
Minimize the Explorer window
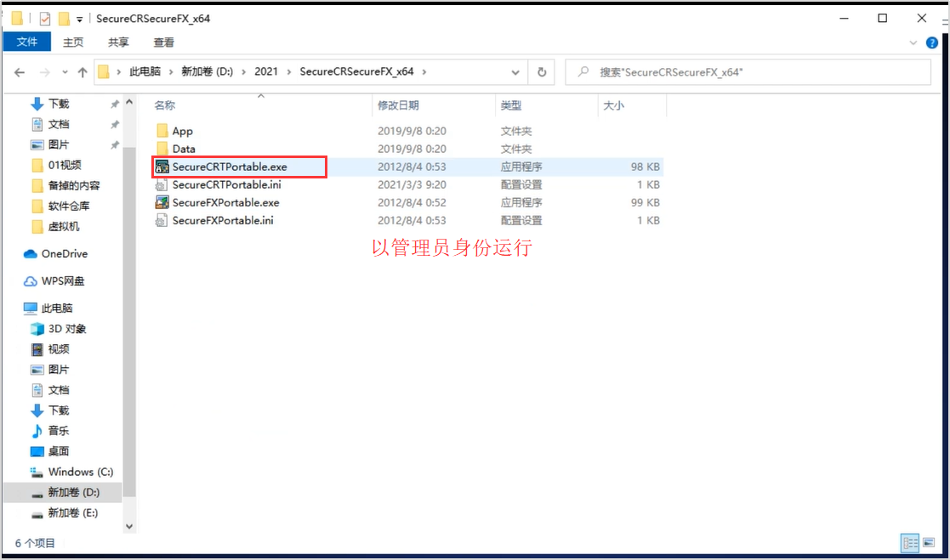(844, 18)
